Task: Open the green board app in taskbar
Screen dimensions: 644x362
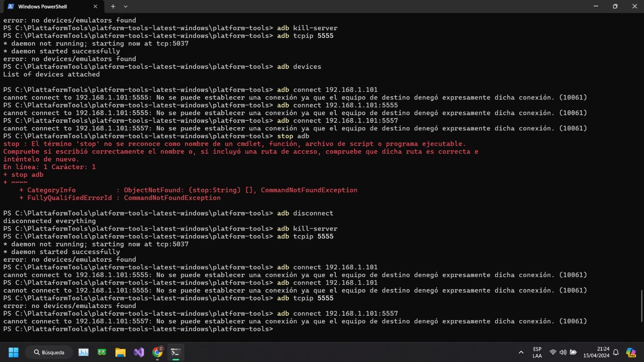Action: tap(102, 352)
